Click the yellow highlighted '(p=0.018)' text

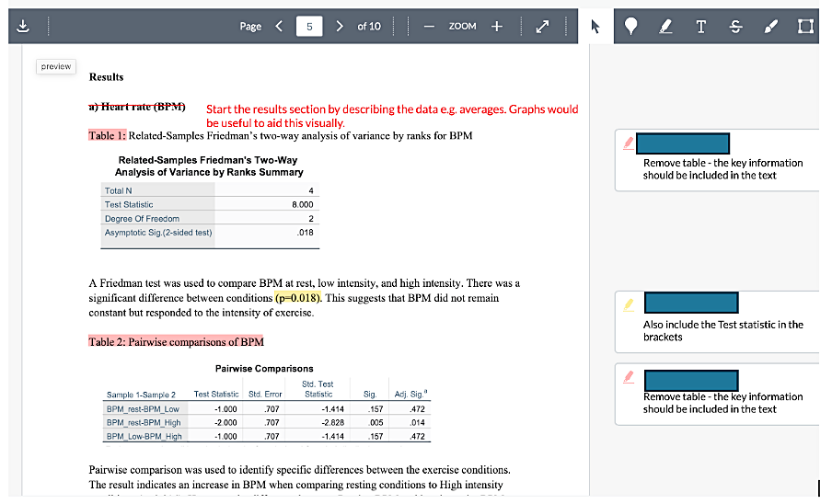[297, 298]
